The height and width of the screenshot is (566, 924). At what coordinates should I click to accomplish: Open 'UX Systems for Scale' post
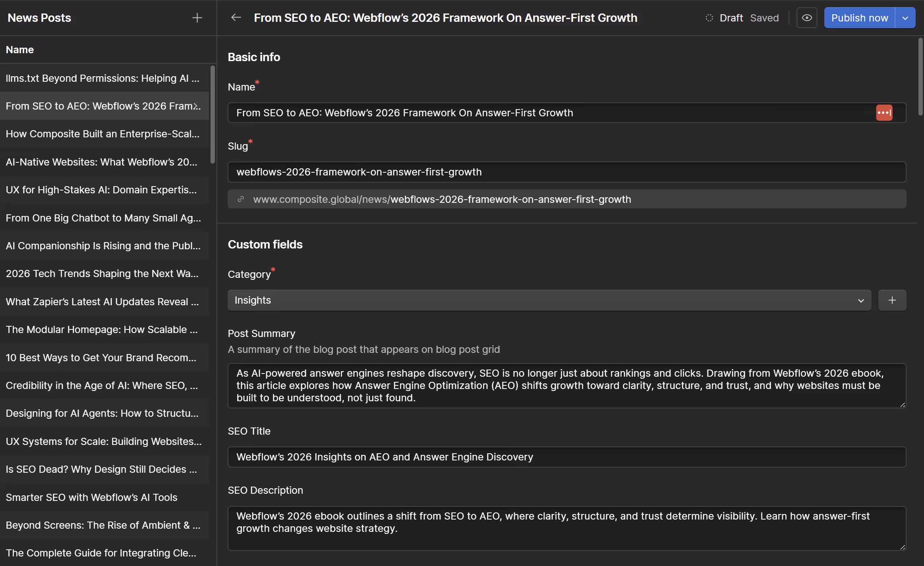click(104, 441)
